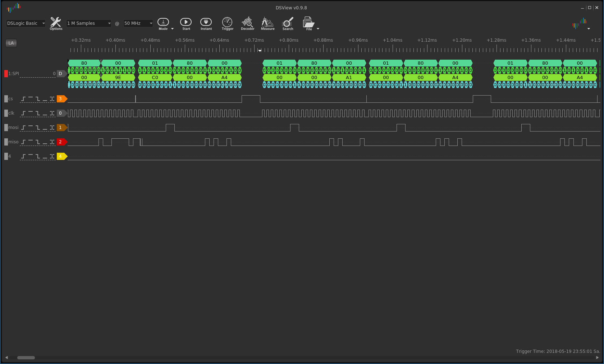Click the mosi channel color swatch
The image size is (604, 364).
(x=6, y=128)
